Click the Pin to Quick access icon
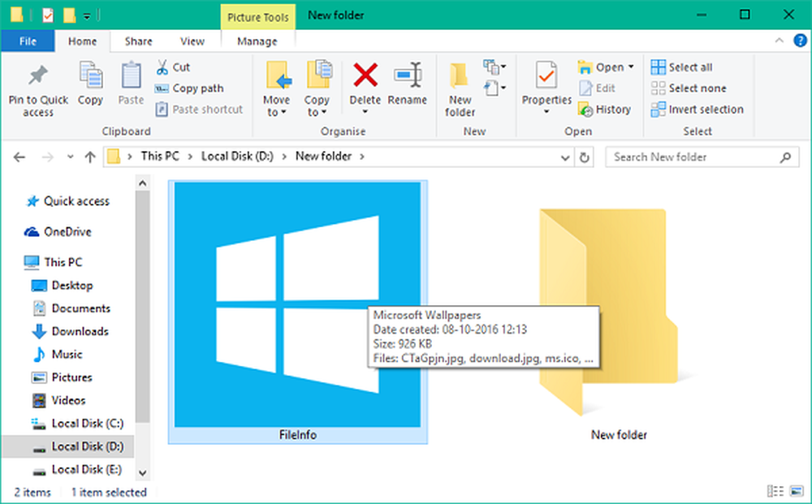The image size is (812, 504). click(x=38, y=76)
